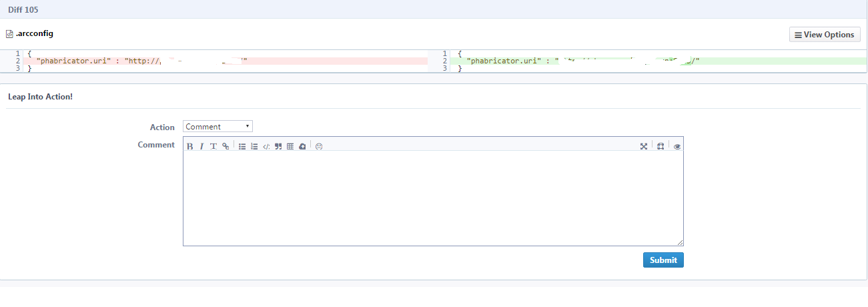Insert a bulleted list
Viewport: 868px width, 307px height.
(242, 146)
